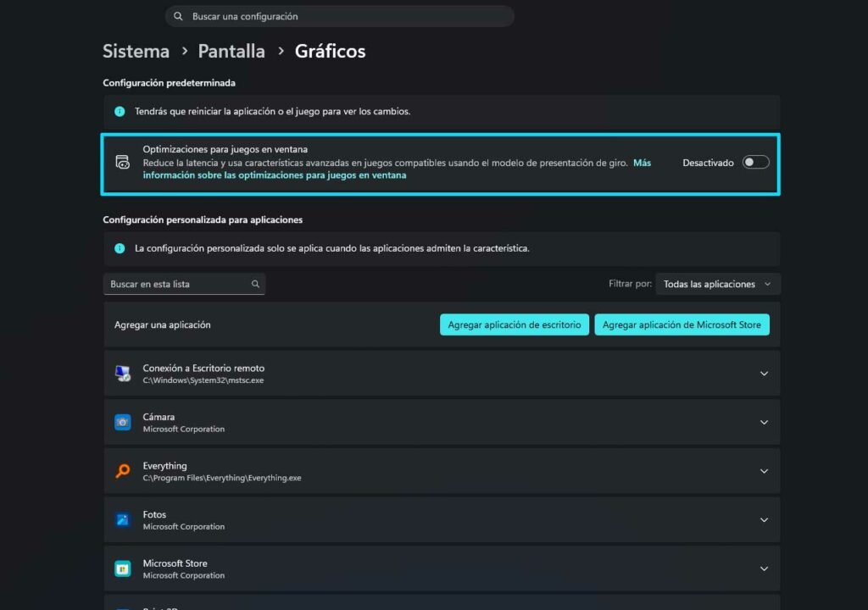Image resolution: width=868 pixels, height=610 pixels.
Task: Open the Todas las aplicaciones filter dropdown
Action: click(717, 284)
